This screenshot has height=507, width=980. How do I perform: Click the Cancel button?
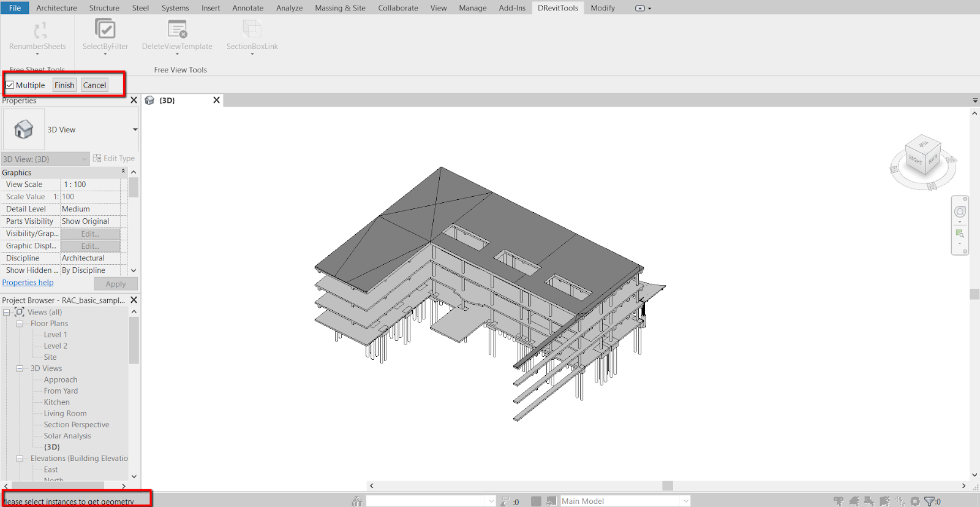pyautogui.click(x=94, y=85)
